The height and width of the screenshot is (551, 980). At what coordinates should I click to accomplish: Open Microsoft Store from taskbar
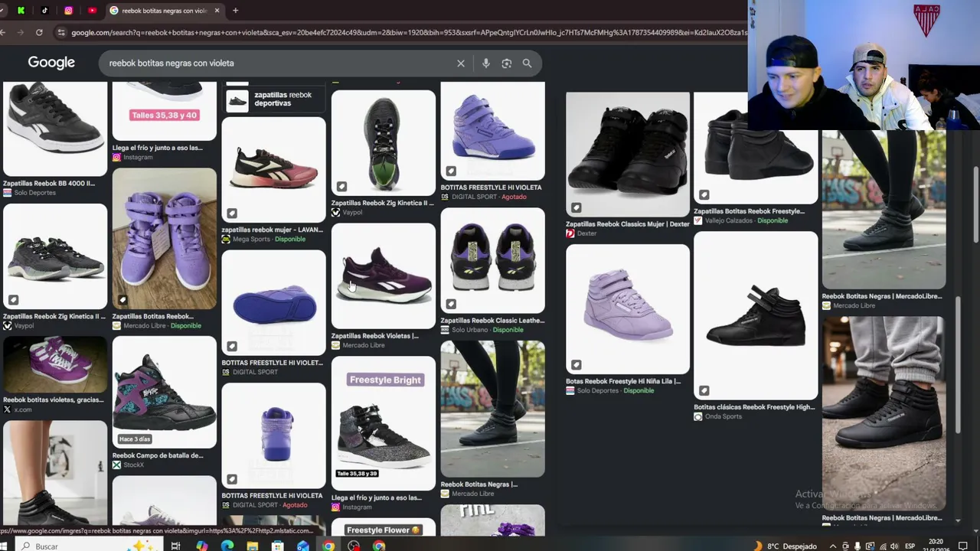(277, 546)
